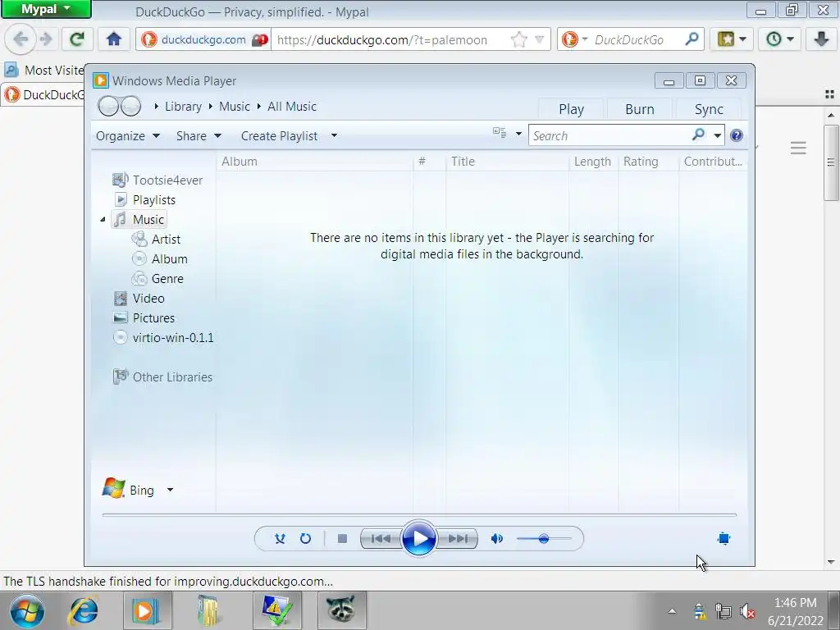
Task: Click the View options icon
Action: (500, 132)
